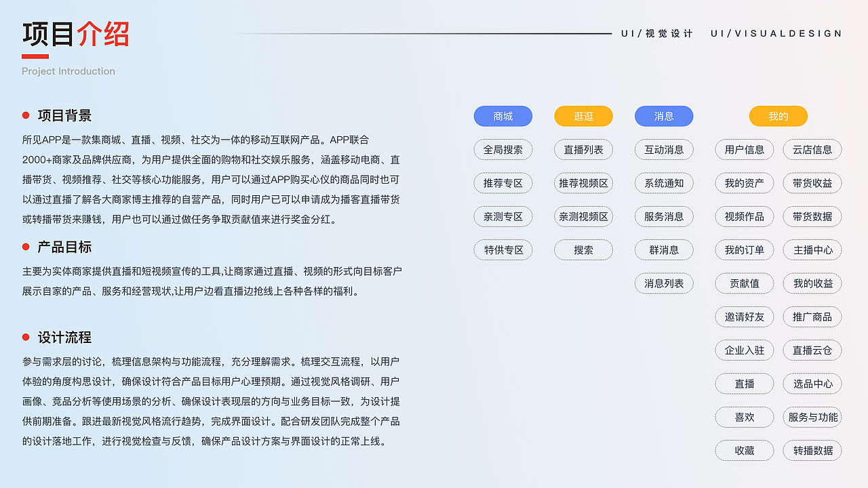Click the paragraph line starting 参与需求层的讨论
Viewport: 868px width, 488px height.
tap(211, 362)
